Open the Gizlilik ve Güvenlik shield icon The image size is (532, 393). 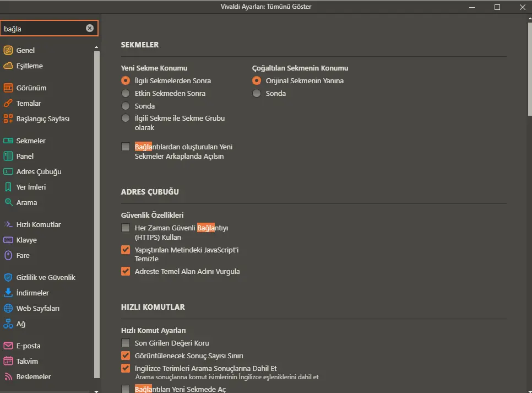pyautogui.click(x=8, y=277)
